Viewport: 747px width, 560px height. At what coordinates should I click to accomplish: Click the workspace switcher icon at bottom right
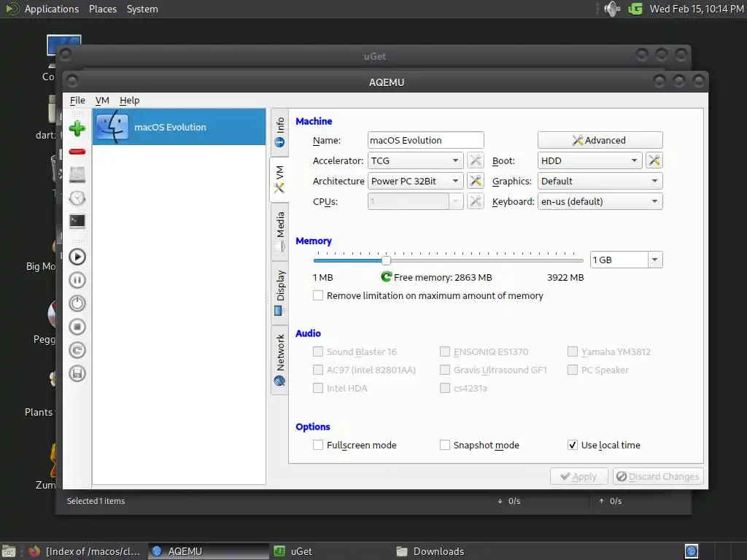click(692, 551)
